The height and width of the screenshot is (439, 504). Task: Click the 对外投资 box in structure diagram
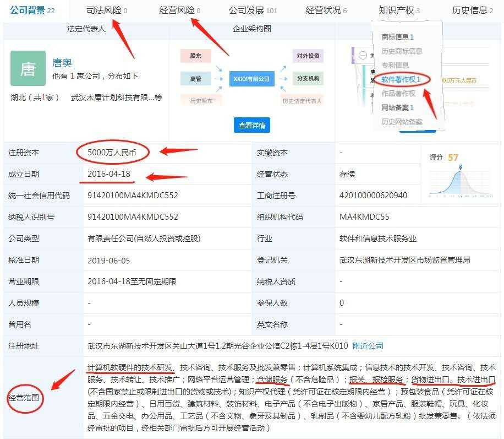point(308,56)
